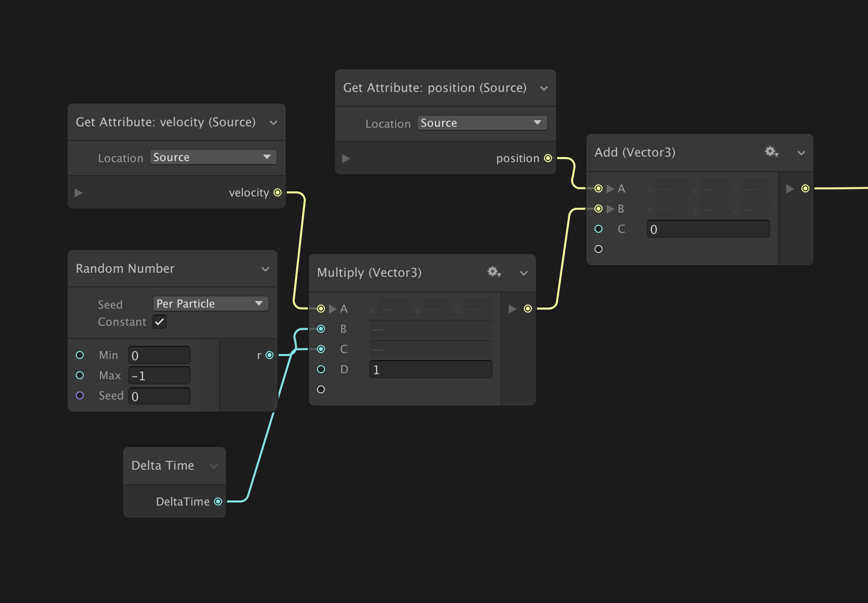Screen dimensions: 868x603
Task: Open settings gear on Add (Vector3) node
Action: coord(771,152)
